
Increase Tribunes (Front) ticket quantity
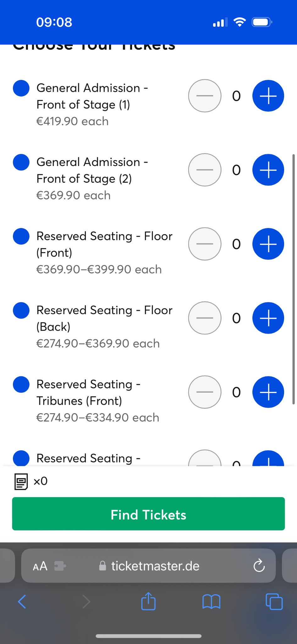coord(268,392)
